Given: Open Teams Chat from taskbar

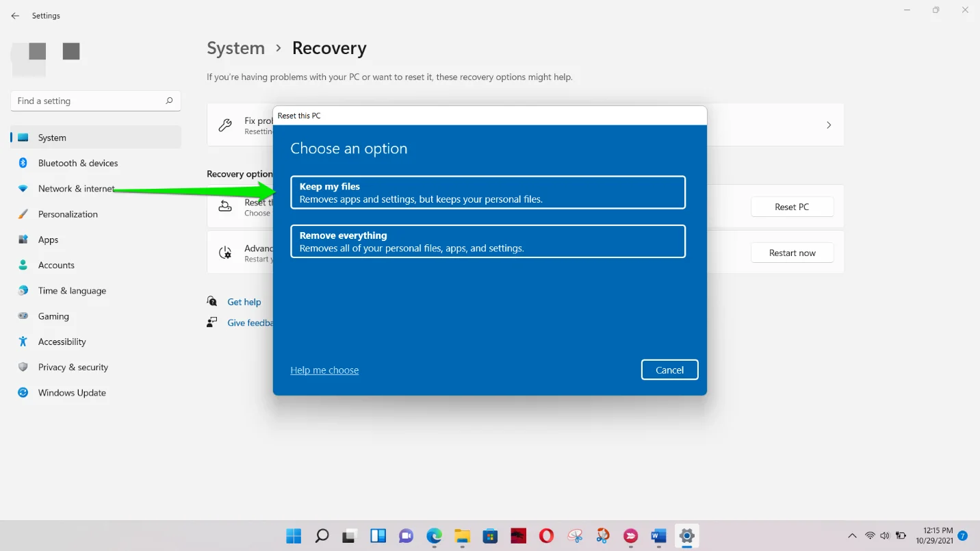Looking at the screenshot, I should point(406,535).
